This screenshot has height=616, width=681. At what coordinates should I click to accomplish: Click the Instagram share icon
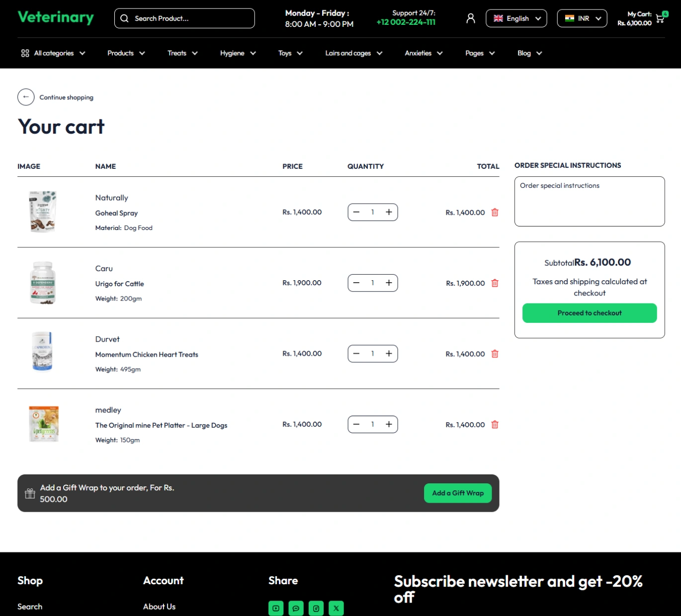coord(316,608)
